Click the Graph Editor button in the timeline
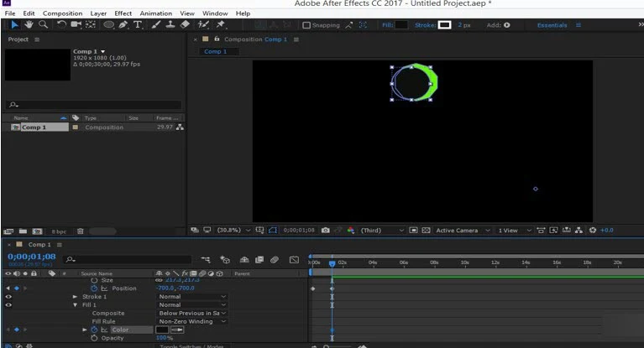The image size is (644, 348). point(294,259)
